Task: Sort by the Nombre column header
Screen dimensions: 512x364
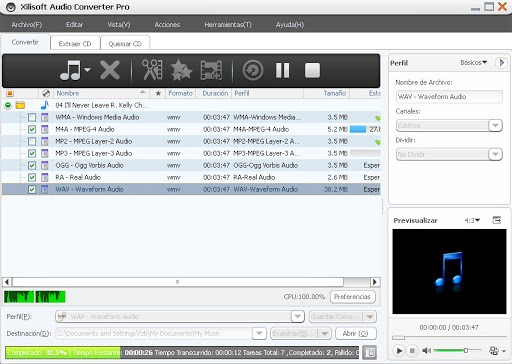Action: click(101, 93)
